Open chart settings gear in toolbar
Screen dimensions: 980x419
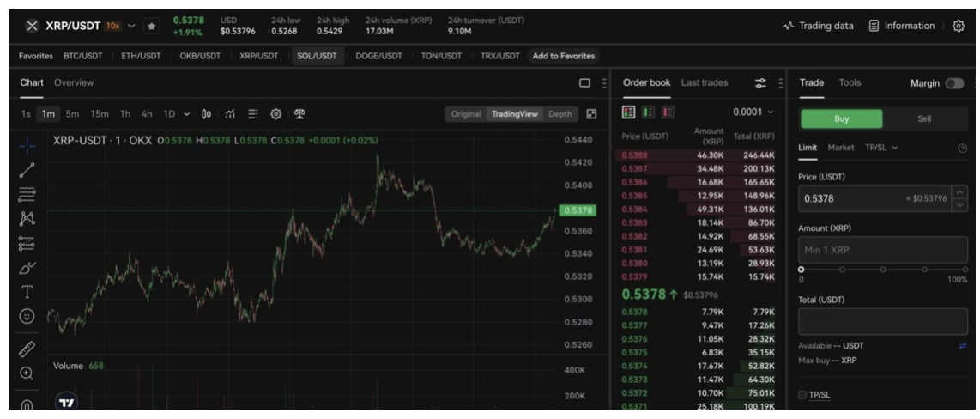click(275, 114)
